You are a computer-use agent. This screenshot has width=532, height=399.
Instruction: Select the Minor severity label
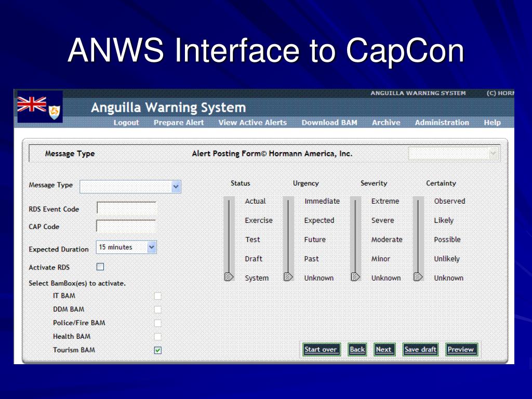pyautogui.click(x=381, y=259)
